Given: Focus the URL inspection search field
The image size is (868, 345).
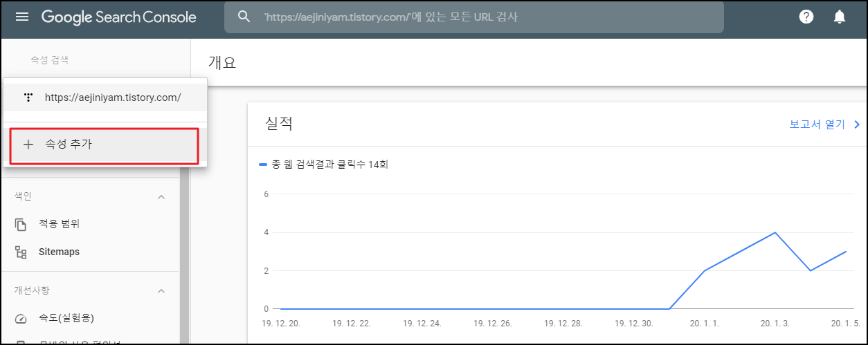Looking at the screenshot, I should click(473, 17).
